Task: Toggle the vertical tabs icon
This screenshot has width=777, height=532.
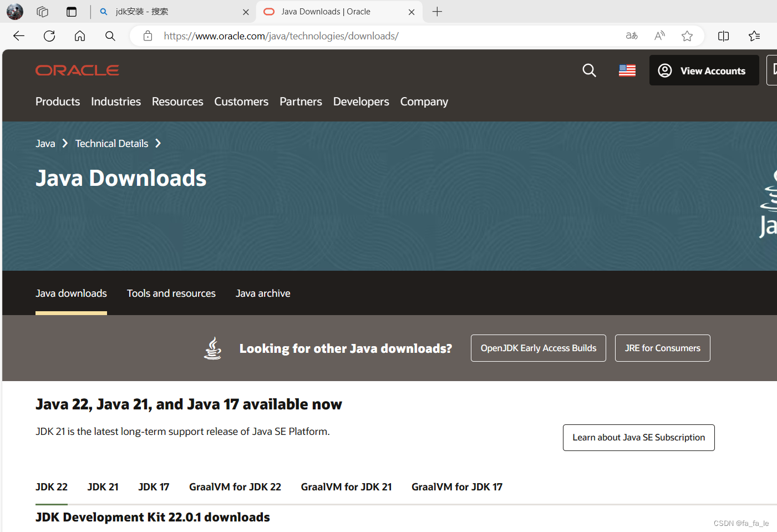Action: pos(72,12)
